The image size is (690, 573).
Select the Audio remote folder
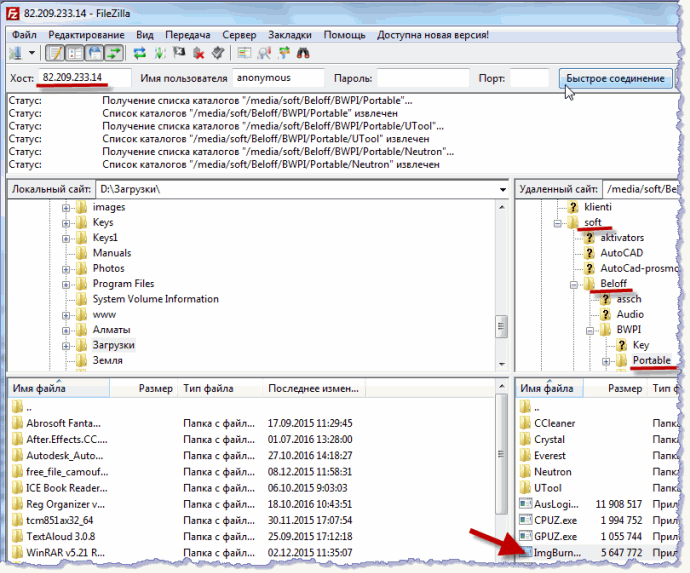[x=630, y=314]
